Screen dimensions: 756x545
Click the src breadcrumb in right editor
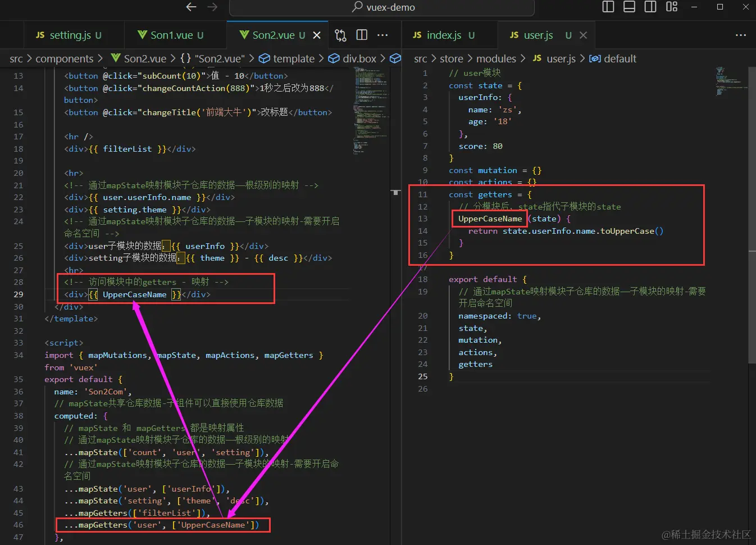pyautogui.click(x=421, y=58)
